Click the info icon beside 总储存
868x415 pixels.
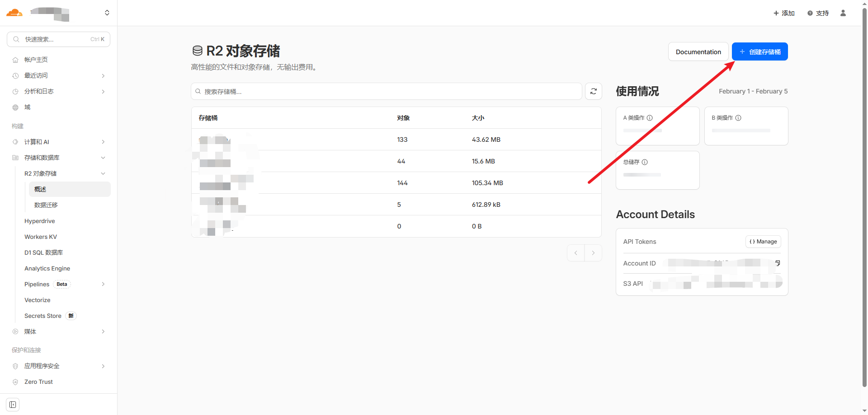click(x=645, y=162)
